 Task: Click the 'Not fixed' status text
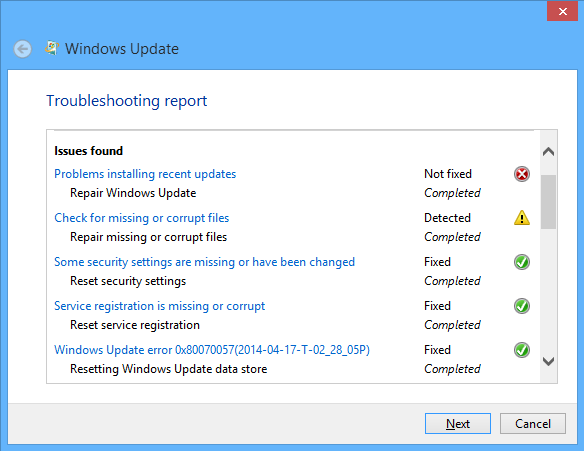pyautogui.click(x=448, y=174)
